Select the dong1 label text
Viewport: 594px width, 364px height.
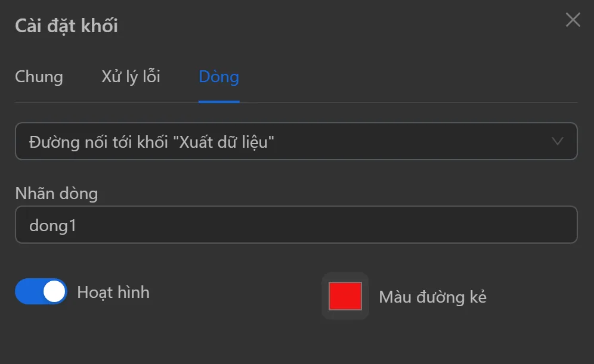pyautogui.click(x=51, y=225)
